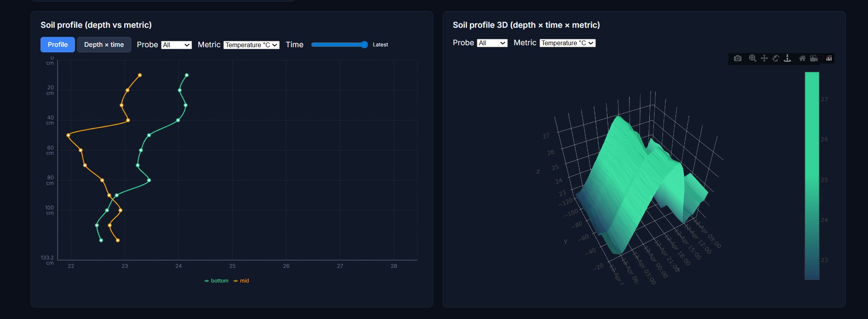Click the color scale bar of the 3D plot

tap(812, 176)
